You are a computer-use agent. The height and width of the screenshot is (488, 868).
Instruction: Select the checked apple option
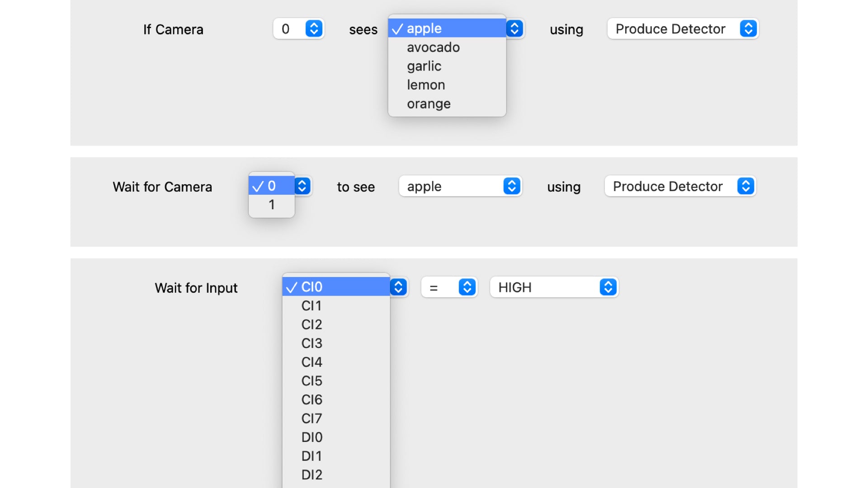(x=424, y=28)
